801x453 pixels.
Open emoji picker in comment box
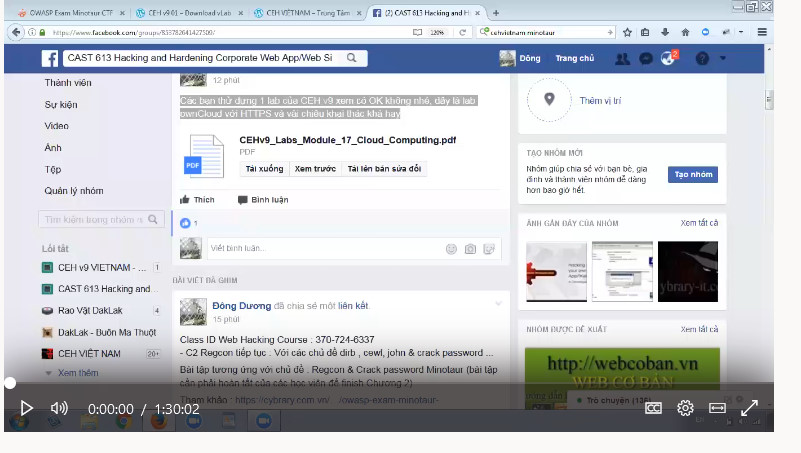(x=451, y=249)
